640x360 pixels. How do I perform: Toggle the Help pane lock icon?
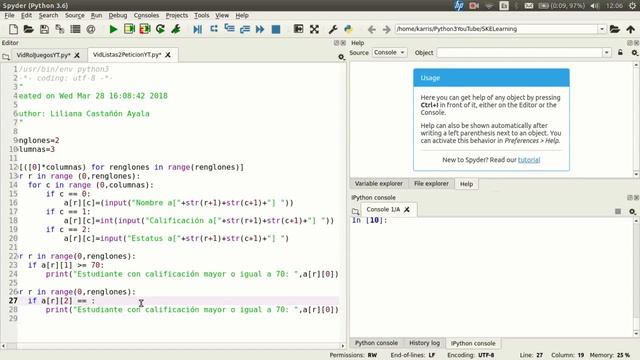[x=620, y=52]
